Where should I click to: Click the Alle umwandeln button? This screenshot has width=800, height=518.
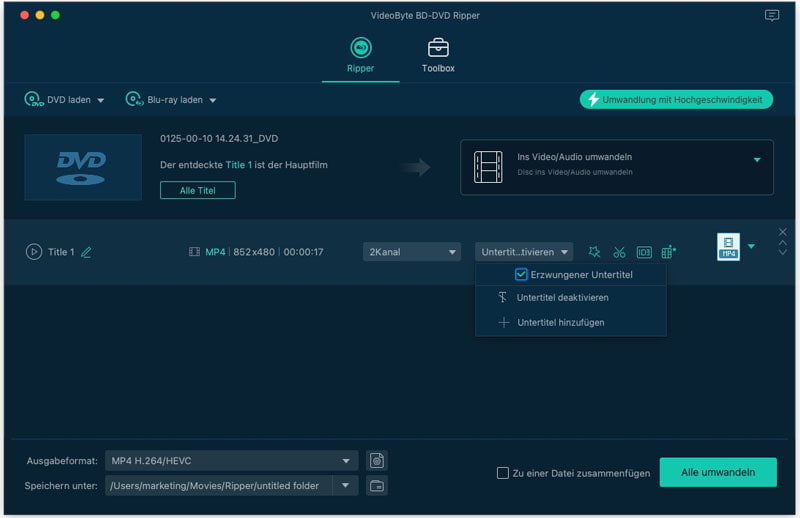tap(718, 473)
